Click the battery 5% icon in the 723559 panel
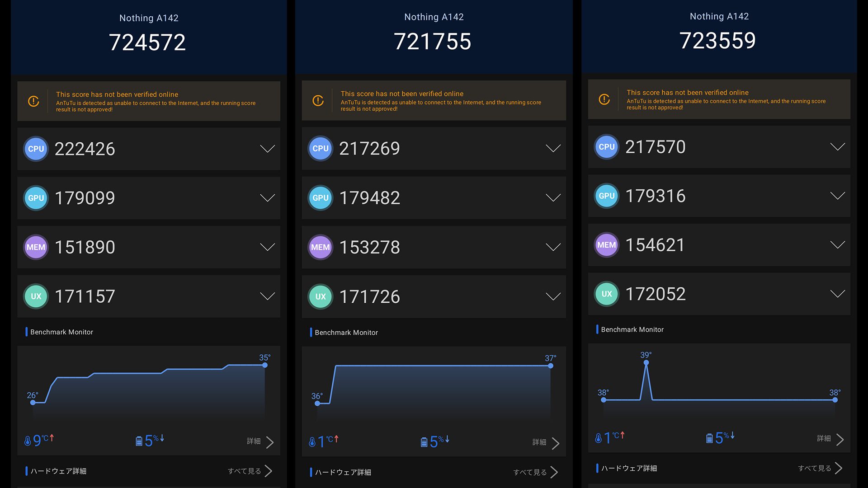This screenshot has height=488, width=868. (709, 438)
